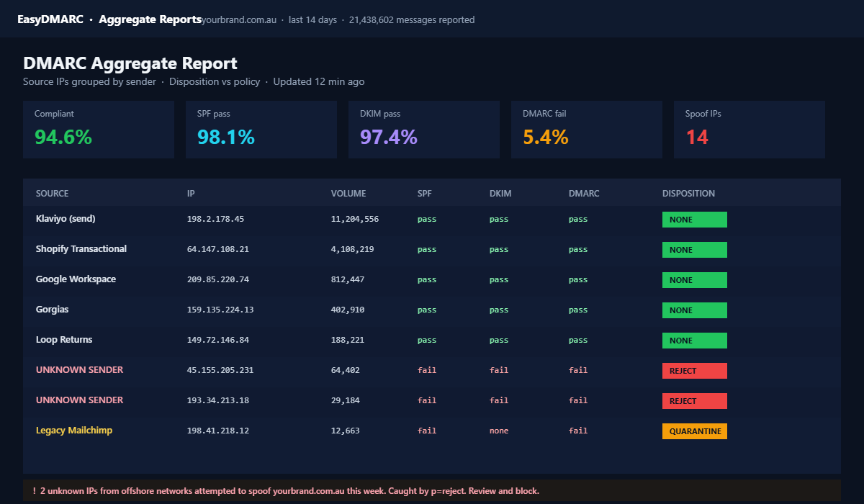Click volume value 812,447
This screenshot has height=504, width=864.
(x=348, y=279)
